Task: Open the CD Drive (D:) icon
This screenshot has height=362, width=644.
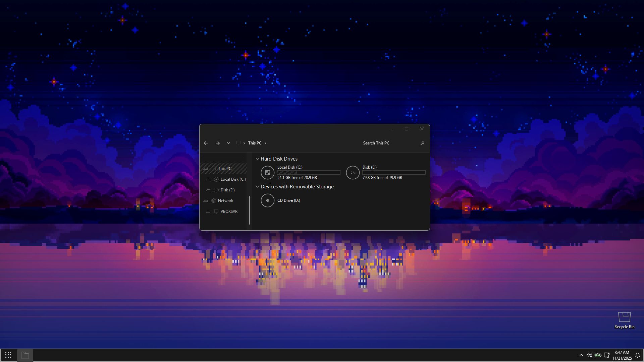Action: pos(267,200)
